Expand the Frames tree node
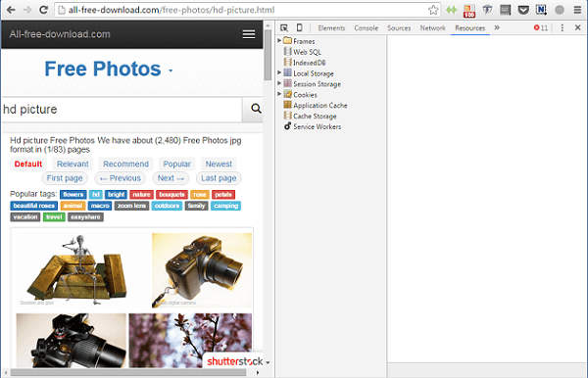 (279, 40)
